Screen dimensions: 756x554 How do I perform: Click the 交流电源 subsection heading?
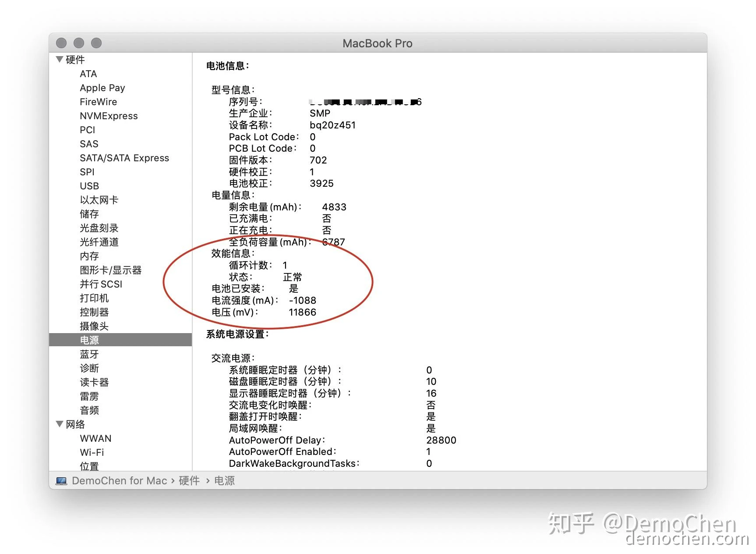pyautogui.click(x=233, y=358)
